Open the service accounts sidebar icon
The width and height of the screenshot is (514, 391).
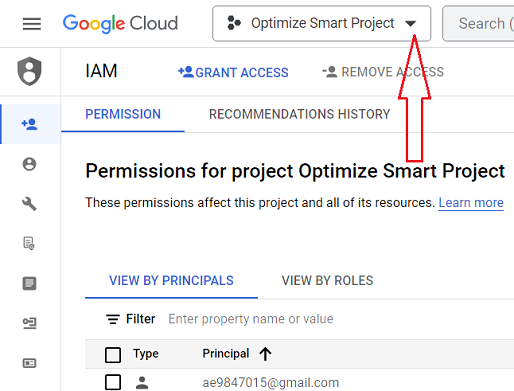coord(29,323)
